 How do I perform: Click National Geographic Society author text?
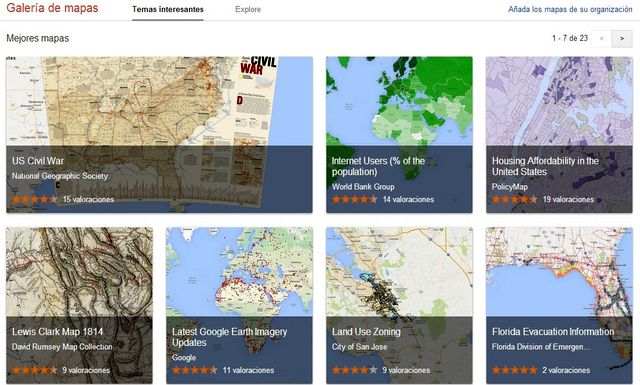point(60,176)
